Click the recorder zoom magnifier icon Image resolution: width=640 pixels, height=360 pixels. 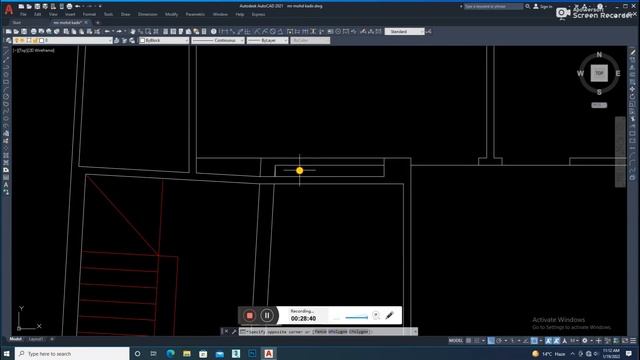376,315
